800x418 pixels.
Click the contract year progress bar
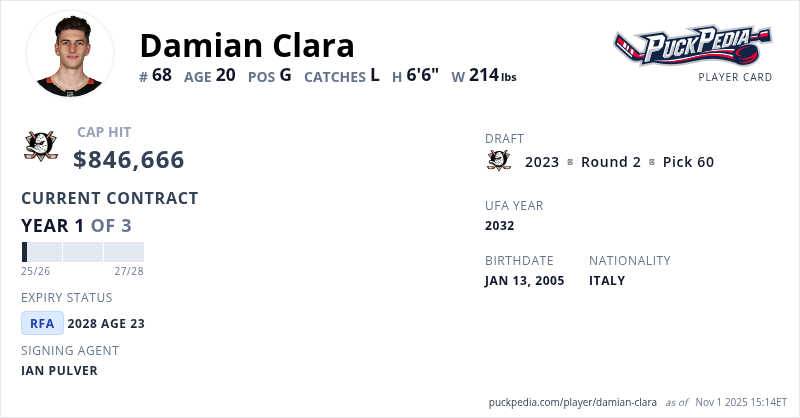coord(82,252)
